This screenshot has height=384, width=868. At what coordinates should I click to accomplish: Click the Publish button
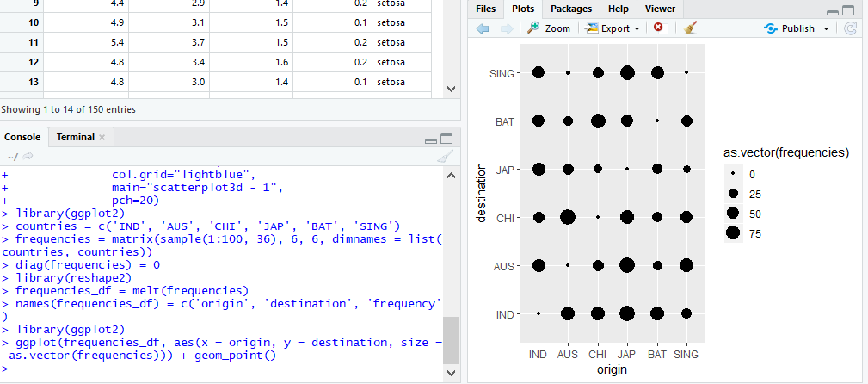click(789, 28)
